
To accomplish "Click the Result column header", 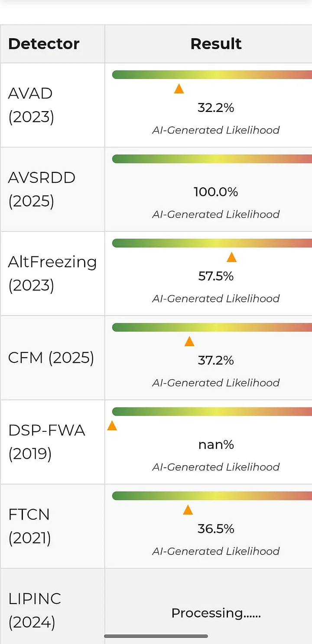I will [216, 44].
